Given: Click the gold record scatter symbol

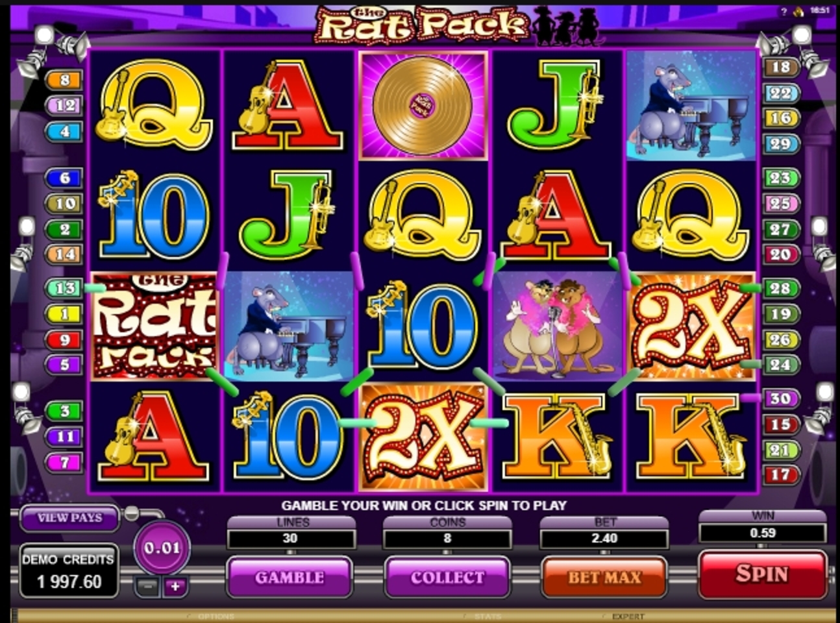Looking at the screenshot, I should [x=423, y=106].
